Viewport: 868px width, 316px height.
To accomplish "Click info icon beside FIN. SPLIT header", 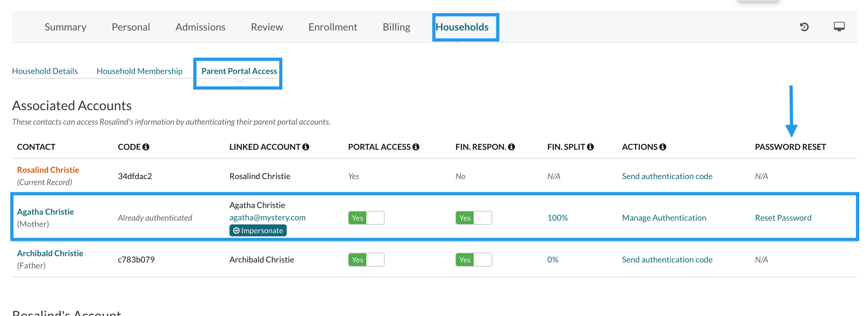I will pos(590,147).
